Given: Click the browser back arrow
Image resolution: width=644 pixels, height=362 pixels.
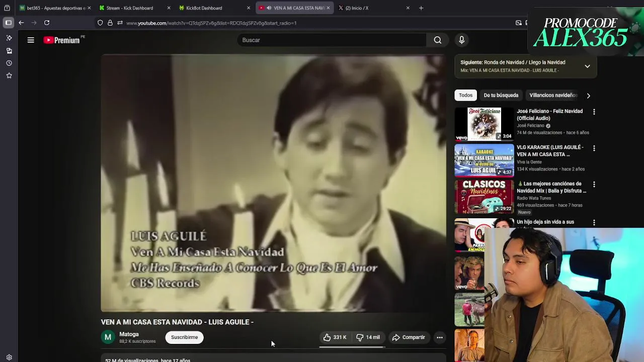Looking at the screenshot, I should tap(21, 23).
